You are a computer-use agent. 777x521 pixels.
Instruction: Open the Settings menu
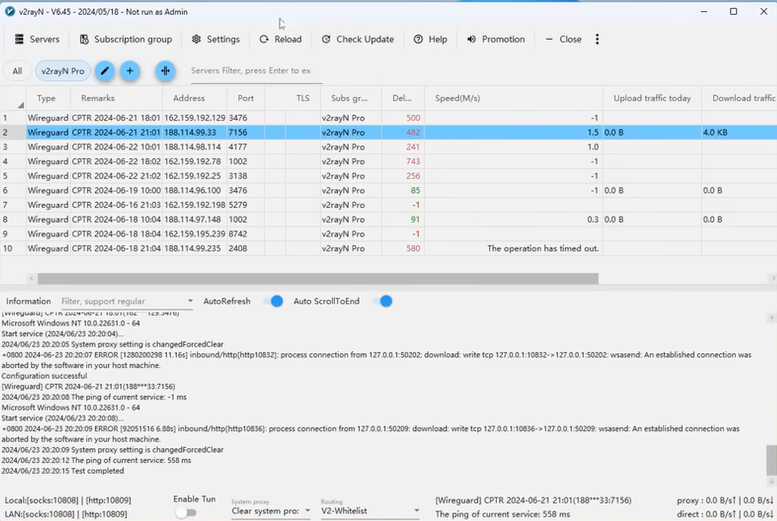click(x=216, y=39)
